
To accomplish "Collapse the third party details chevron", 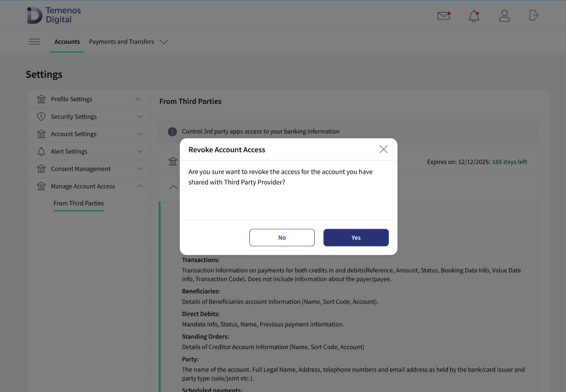I will pos(174,187).
